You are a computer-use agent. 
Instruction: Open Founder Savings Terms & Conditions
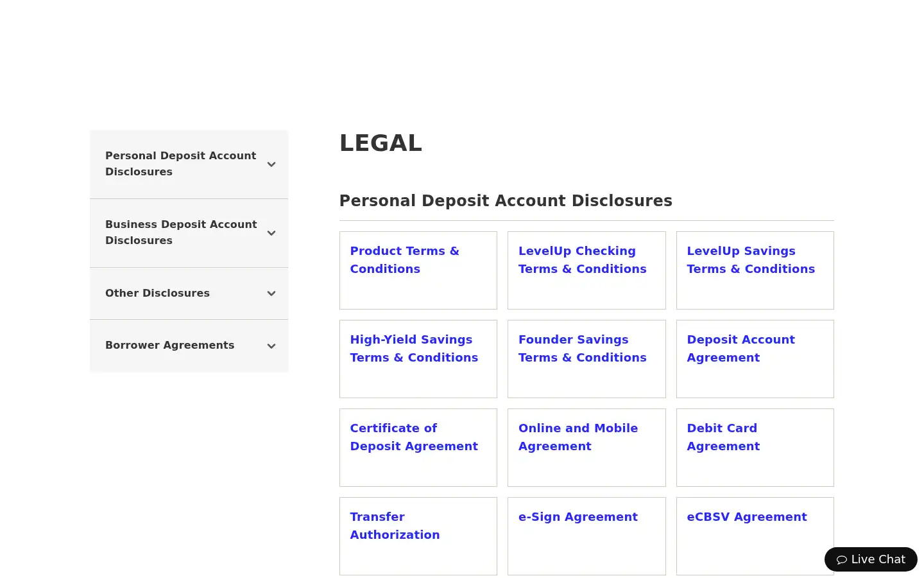[x=582, y=349]
